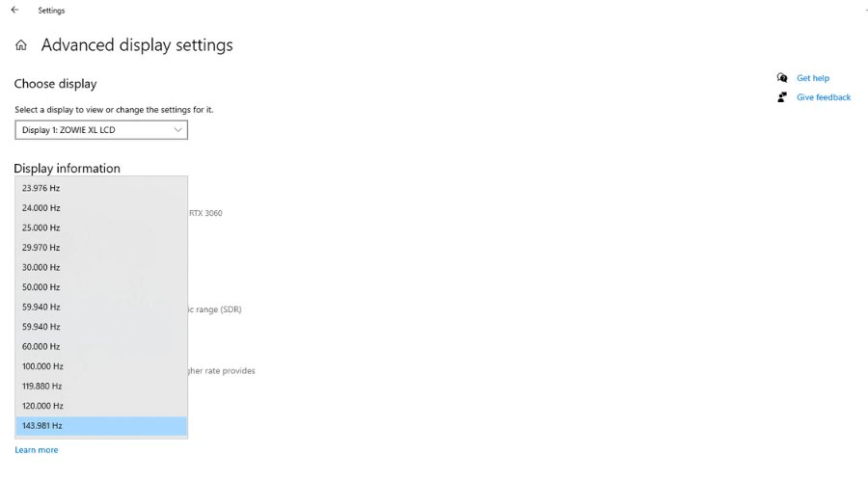
Task: Select 30.000 Hz refresh rate
Action: [x=101, y=267]
